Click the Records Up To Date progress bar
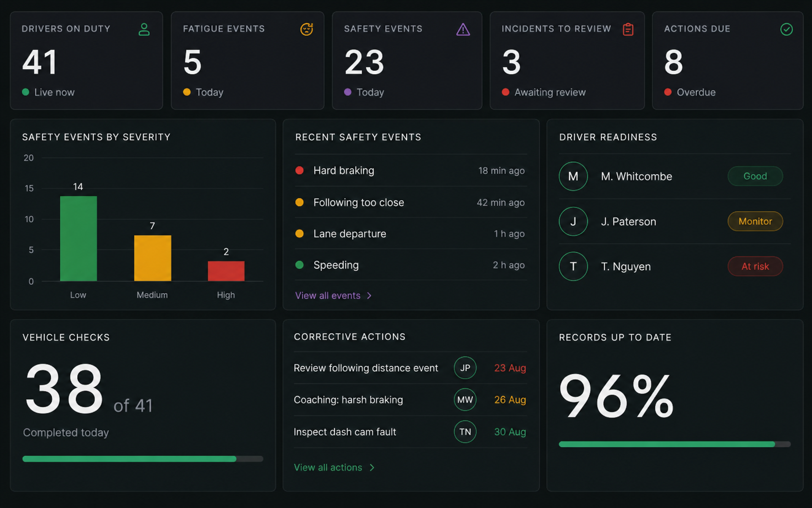Screen dimensions: 812x508 click(675, 444)
